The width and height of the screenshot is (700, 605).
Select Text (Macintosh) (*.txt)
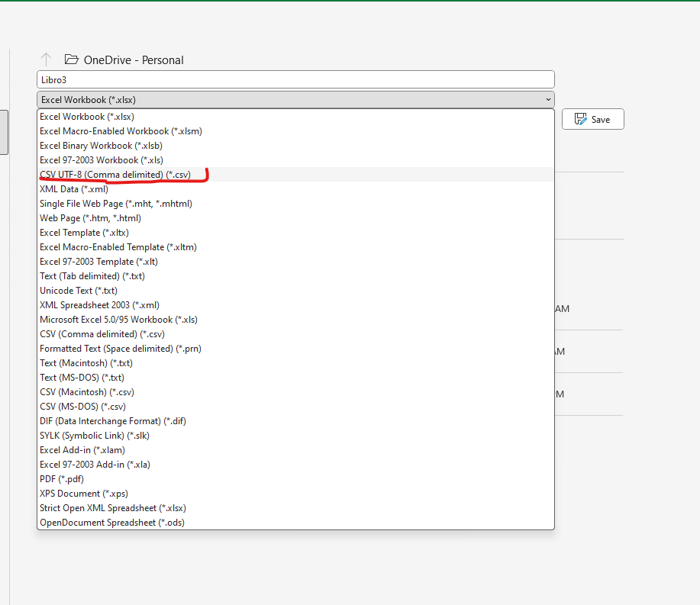click(295, 363)
